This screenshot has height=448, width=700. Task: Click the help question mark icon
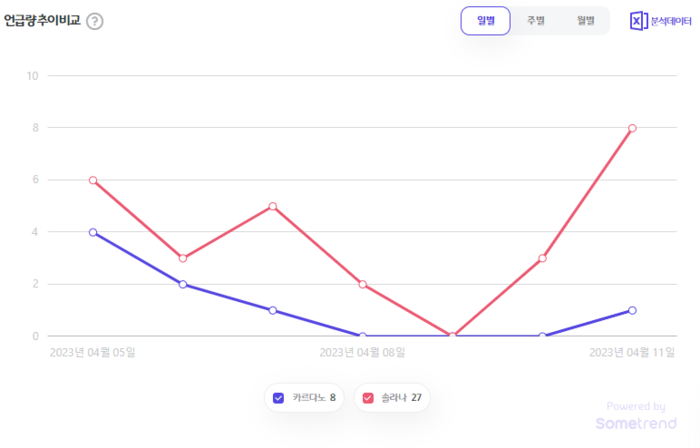[94, 21]
